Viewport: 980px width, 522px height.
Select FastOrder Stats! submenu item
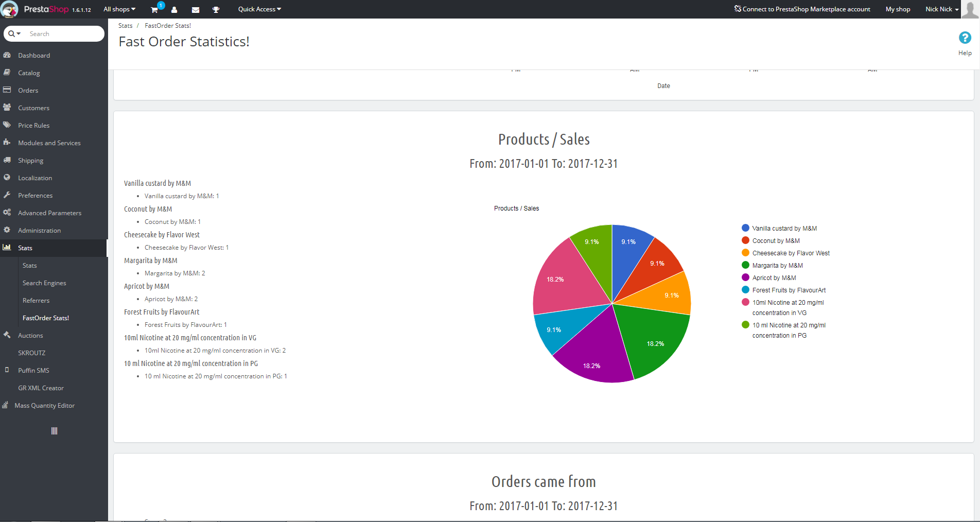pyautogui.click(x=46, y=318)
